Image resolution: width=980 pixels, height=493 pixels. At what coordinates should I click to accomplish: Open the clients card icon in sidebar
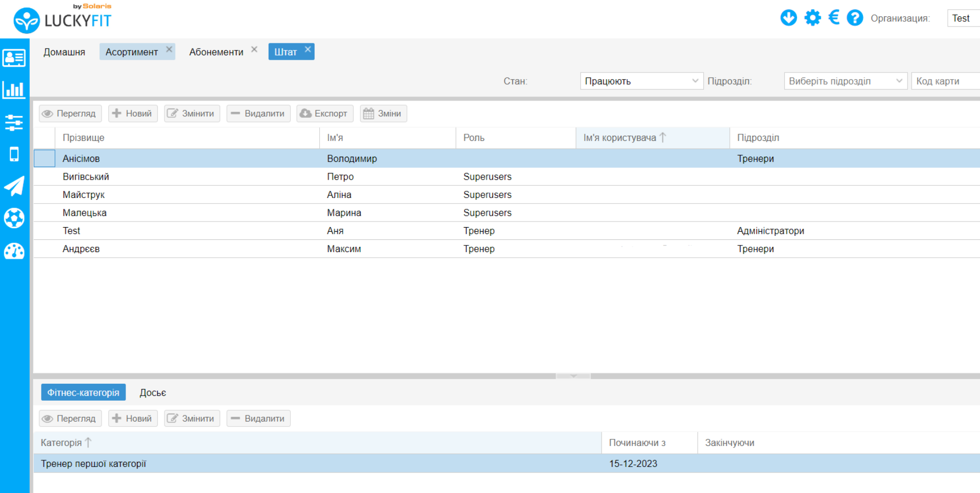click(14, 58)
